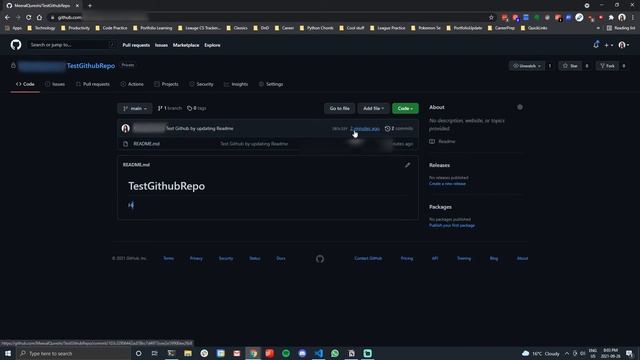Screen dimensions: 640x360
Task: Click Publish your first package link
Action: click(x=452, y=225)
